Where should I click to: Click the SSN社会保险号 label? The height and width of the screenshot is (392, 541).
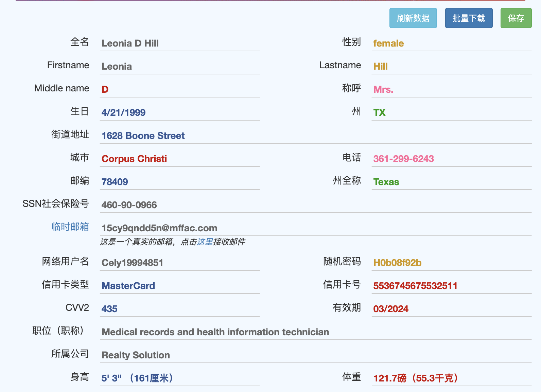(x=56, y=203)
